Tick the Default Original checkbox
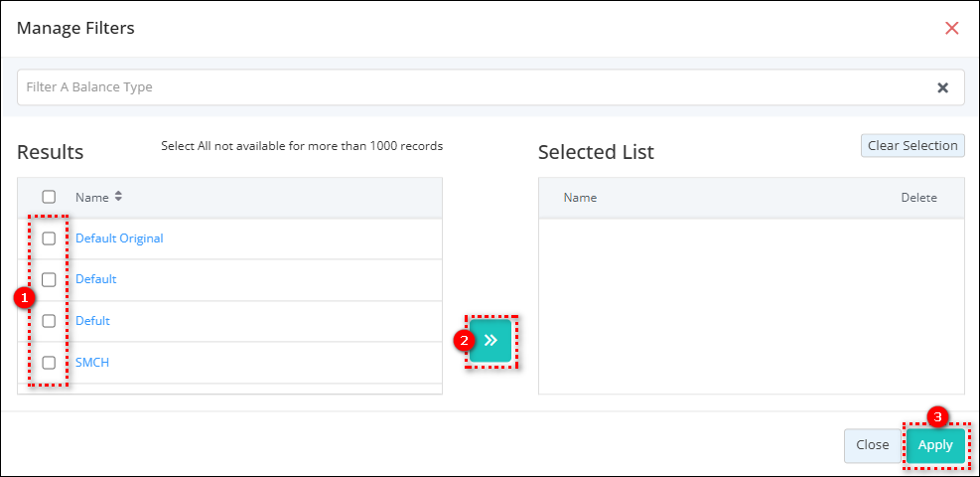 point(49,238)
